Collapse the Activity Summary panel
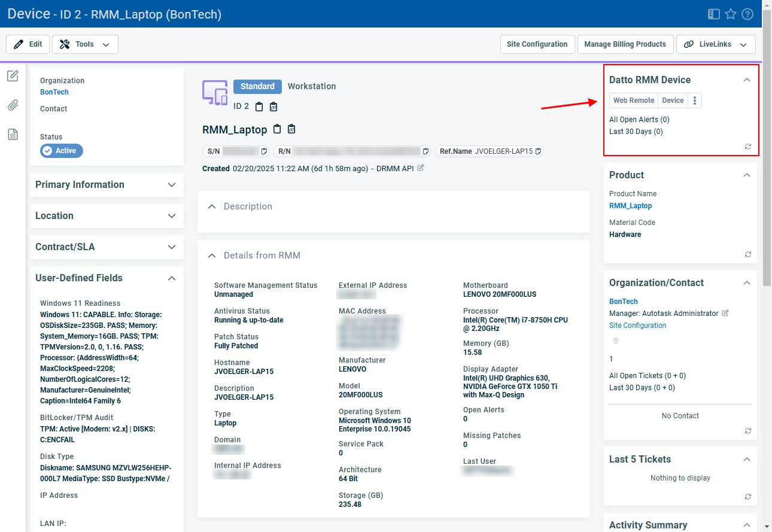The width and height of the screenshot is (772, 532). pos(746,525)
